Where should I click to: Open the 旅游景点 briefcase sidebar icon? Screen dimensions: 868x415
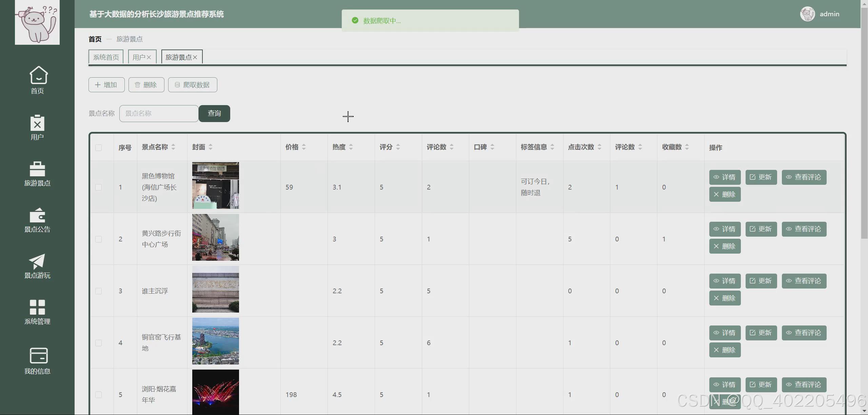pos(37,169)
